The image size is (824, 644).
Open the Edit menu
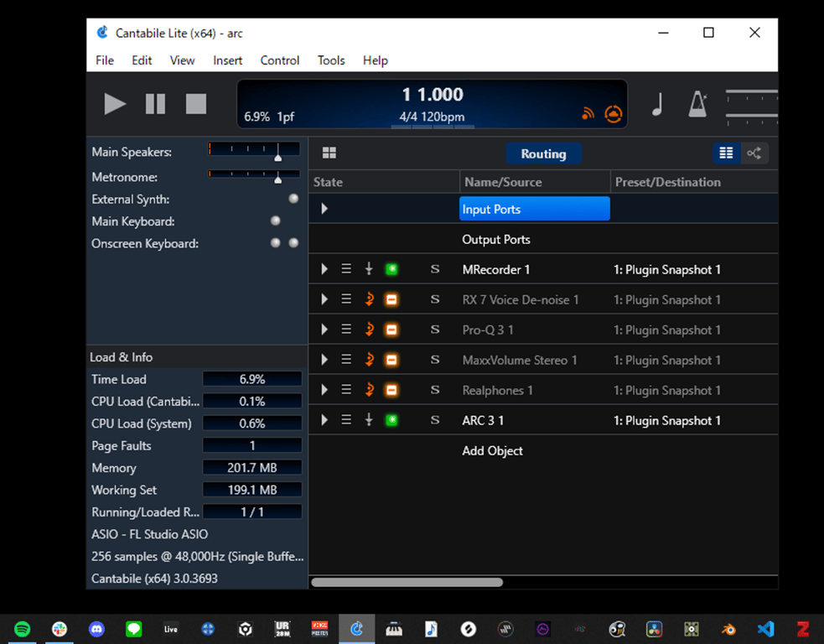coord(142,60)
